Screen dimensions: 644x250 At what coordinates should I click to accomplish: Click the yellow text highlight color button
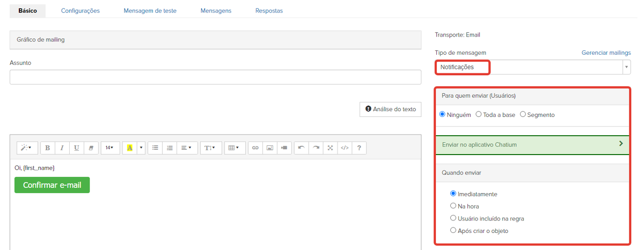coord(130,148)
